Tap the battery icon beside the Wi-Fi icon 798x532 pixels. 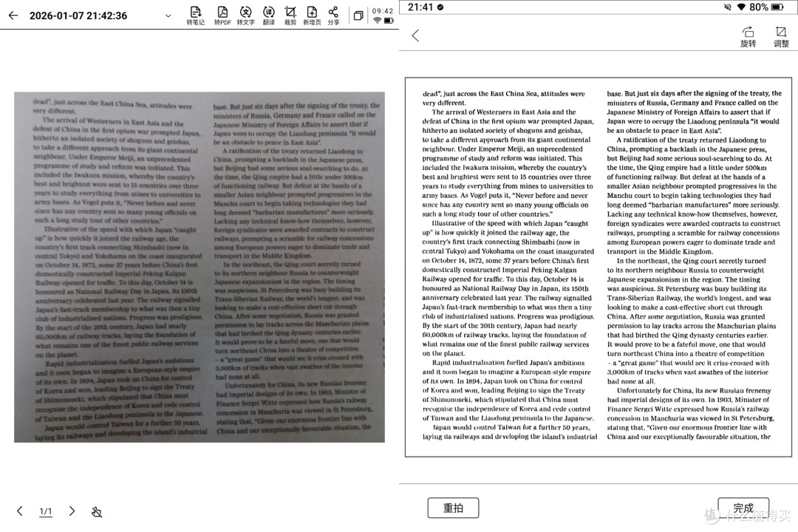[389, 21]
